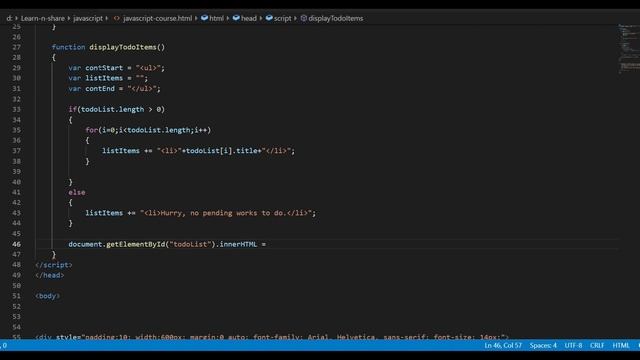Click todoList[i].title expression on line 37
Image resolution: width=640 pixels, height=360 pixels.
pyautogui.click(x=222, y=151)
